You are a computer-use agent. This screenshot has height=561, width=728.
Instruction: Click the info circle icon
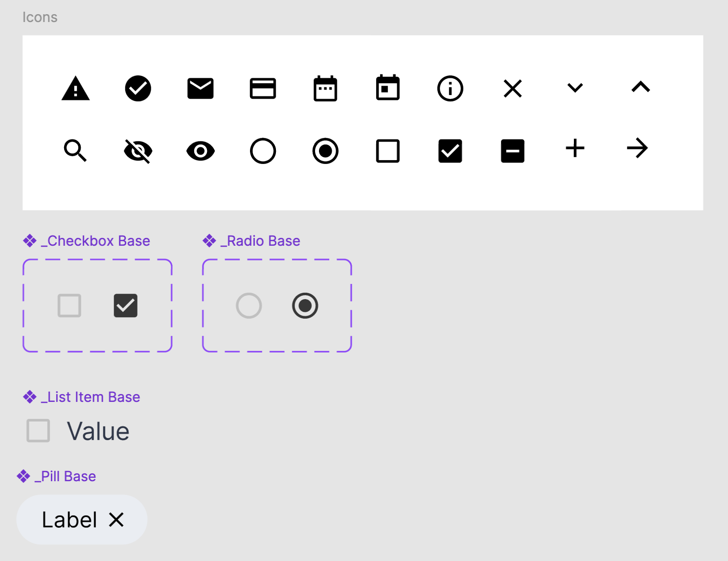(x=450, y=89)
